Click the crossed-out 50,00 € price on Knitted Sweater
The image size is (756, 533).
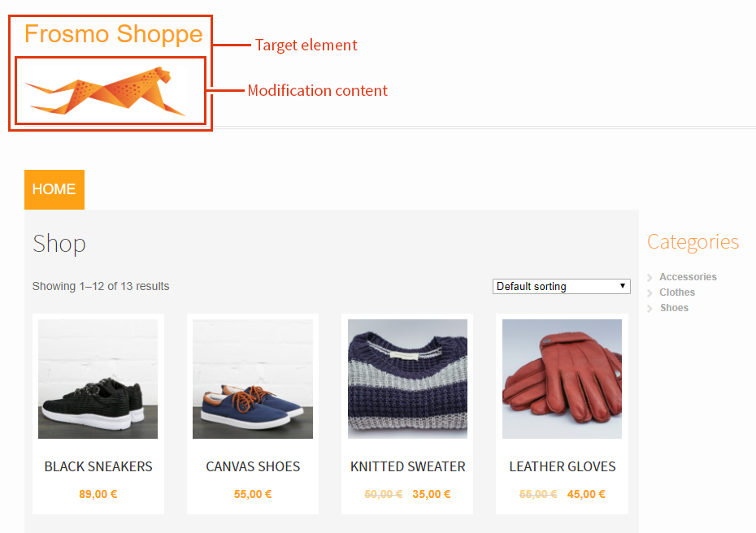tap(383, 493)
